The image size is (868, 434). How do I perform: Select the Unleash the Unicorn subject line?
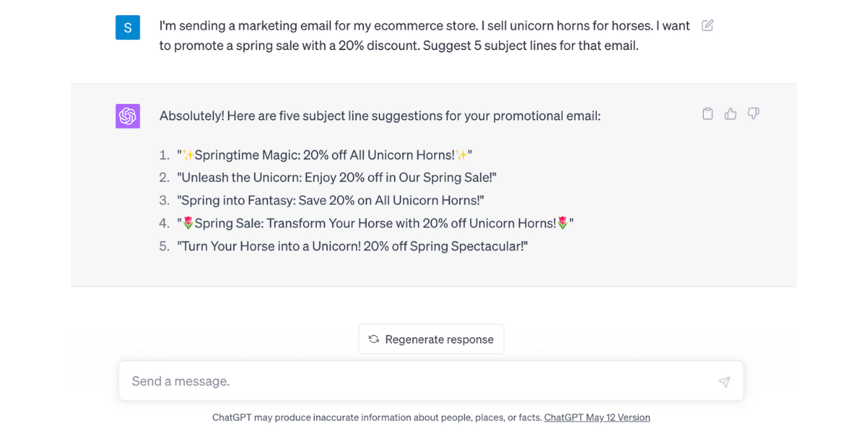click(337, 177)
